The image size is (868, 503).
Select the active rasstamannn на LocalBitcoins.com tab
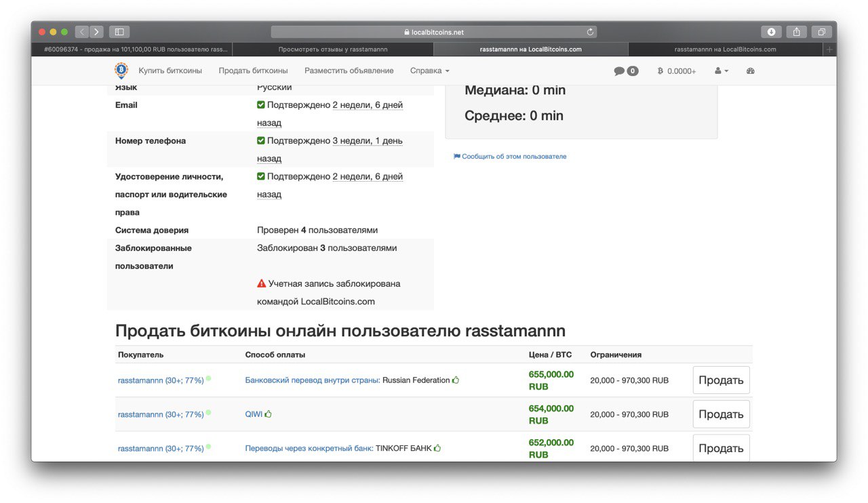(531, 49)
